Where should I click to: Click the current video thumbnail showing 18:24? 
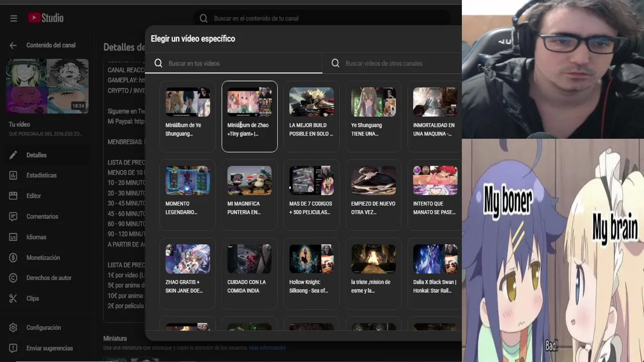click(47, 86)
